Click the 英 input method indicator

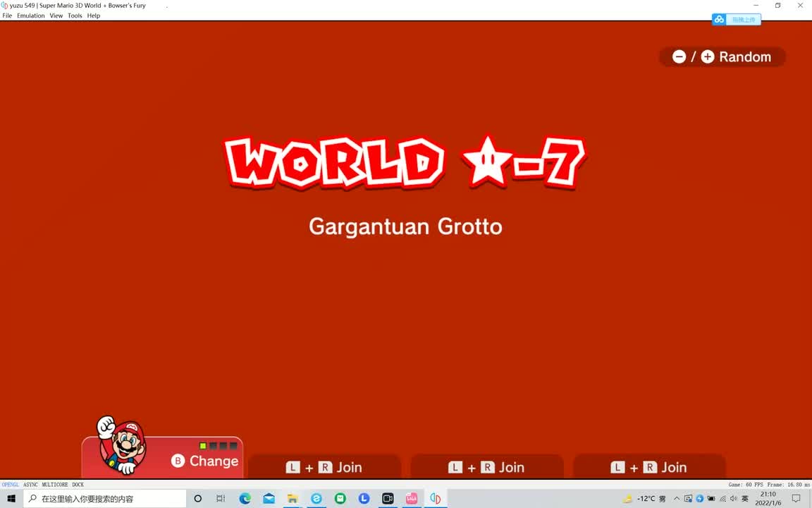pos(745,499)
